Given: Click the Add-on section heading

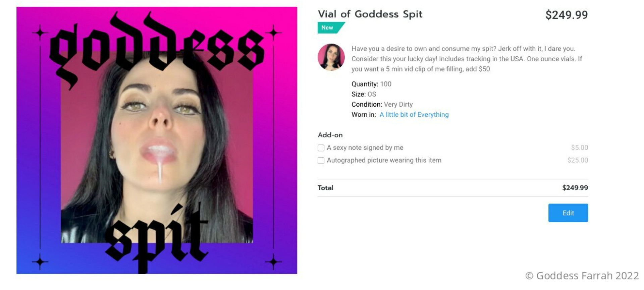Looking at the screenshot, I should click(330, 135).
